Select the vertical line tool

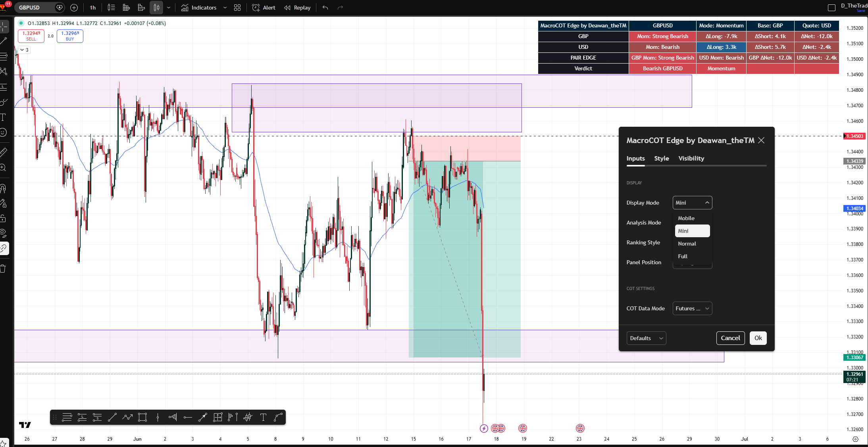[x=158, y=417]
